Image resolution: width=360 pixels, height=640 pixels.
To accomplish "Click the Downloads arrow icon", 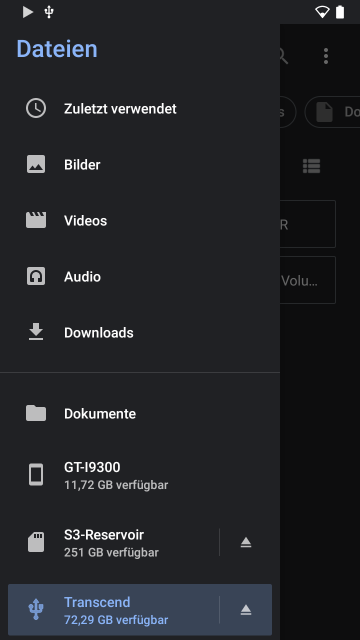I will point(36,332).
